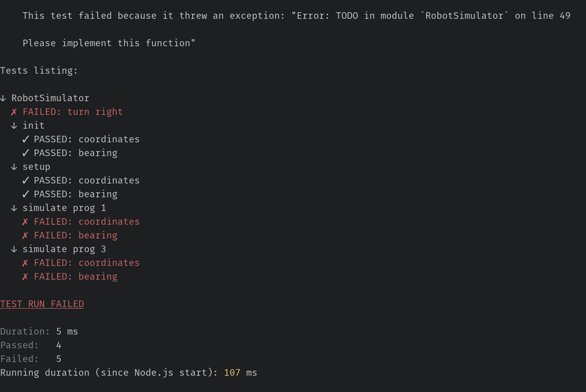Collapse the RobotSimulator group arrow
This screenshot has width=586, height=392.
[3, 98]
